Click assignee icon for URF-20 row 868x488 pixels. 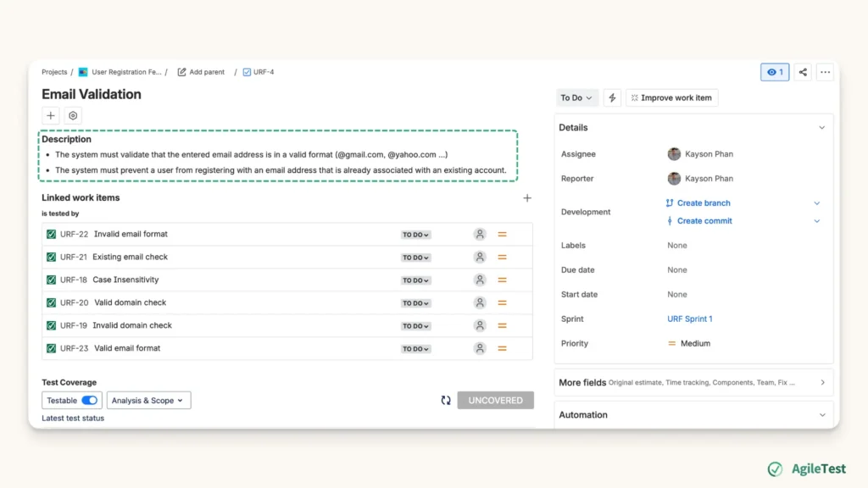(480, 302)
